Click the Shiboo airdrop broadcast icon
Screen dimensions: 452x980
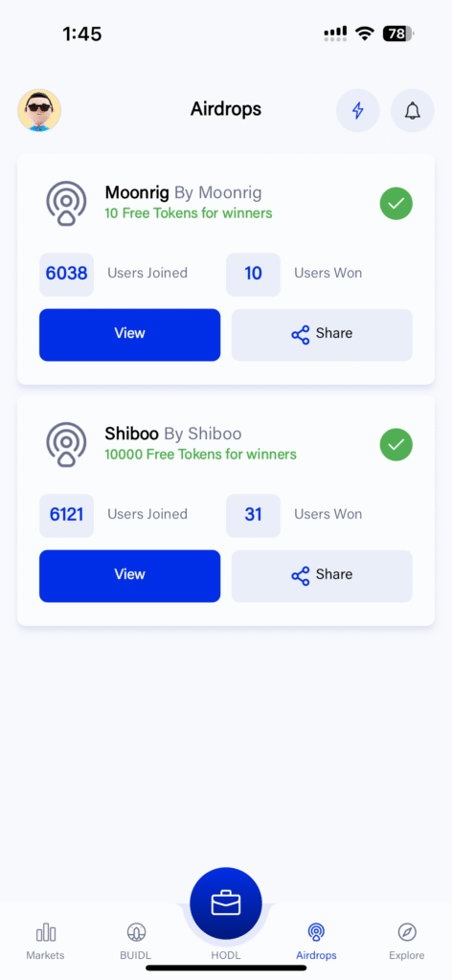tap(66, 444)
